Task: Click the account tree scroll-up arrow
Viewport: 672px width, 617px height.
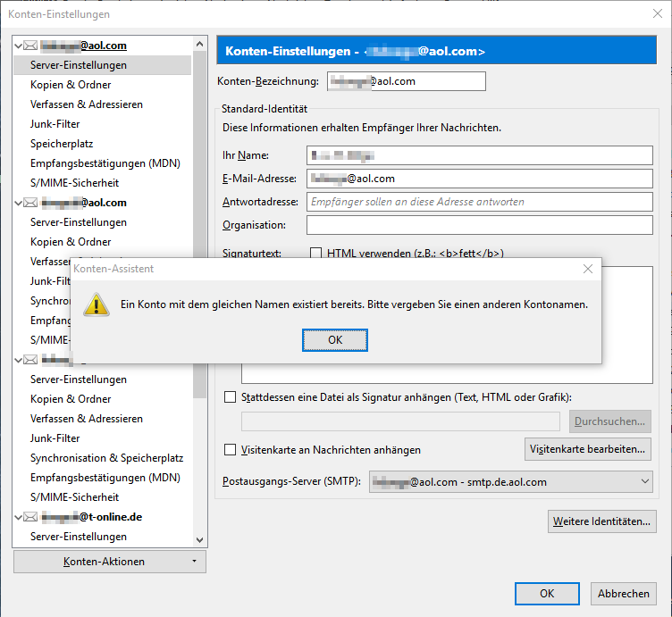Action: 199,44
